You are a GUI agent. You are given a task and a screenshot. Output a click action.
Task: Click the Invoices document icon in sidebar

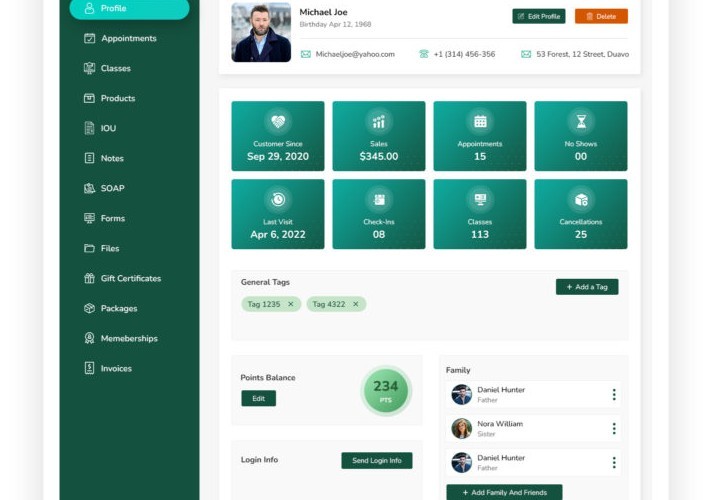click(x=90, y=368)
